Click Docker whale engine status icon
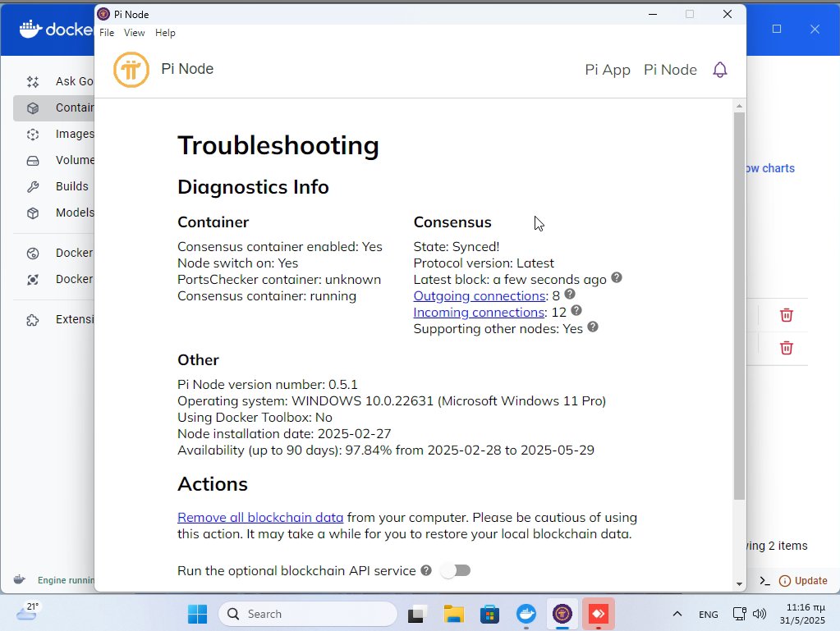 (x=19, y=579)
